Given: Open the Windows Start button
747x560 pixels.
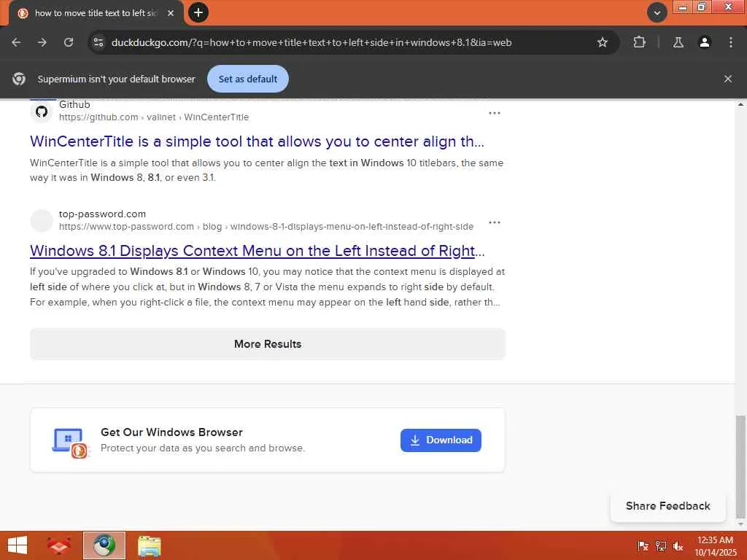Looking at the screenshot, I should [x=18, y=545].
